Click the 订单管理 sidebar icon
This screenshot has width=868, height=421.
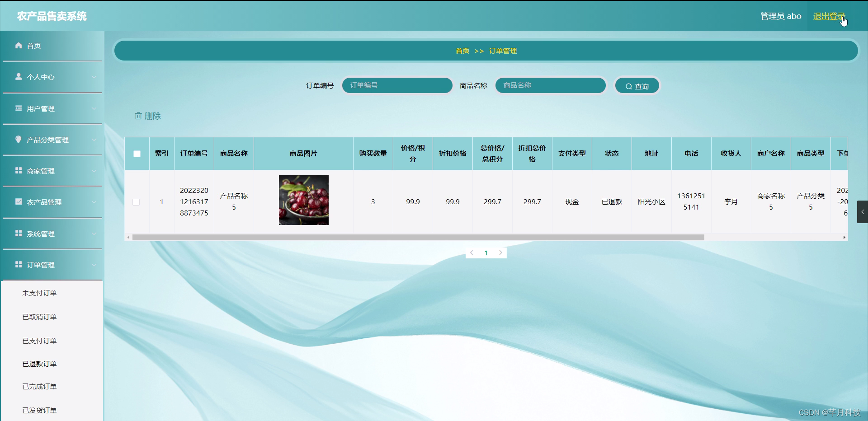tap(19, 265)
